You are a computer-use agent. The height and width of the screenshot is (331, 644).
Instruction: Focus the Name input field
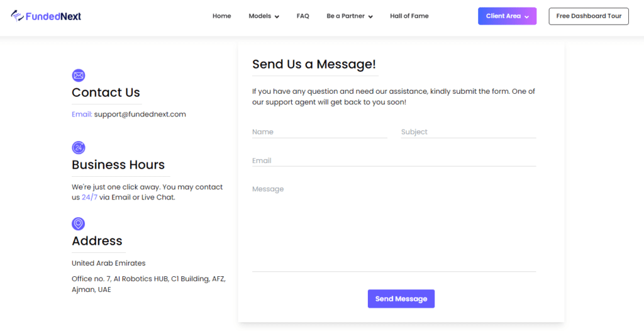pos(319,132)
